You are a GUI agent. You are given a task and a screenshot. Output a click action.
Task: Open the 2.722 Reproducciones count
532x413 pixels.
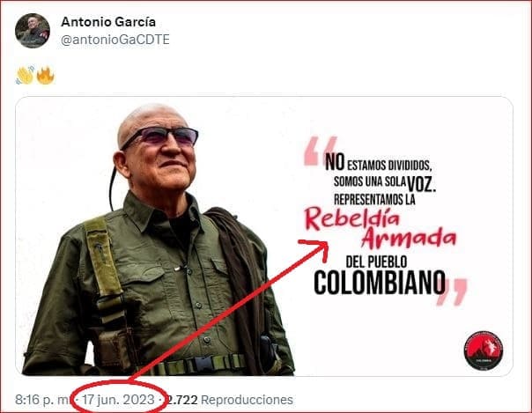click(230, 400)
